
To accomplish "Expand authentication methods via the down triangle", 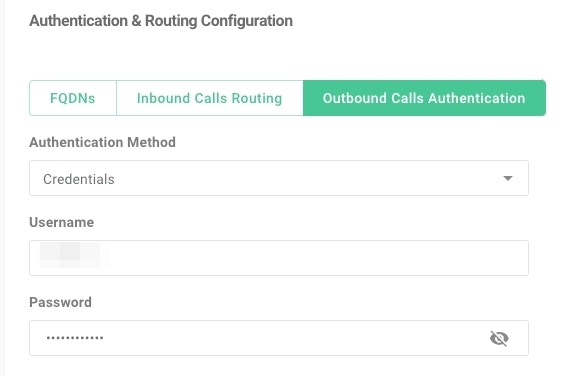I will [508, 179].
